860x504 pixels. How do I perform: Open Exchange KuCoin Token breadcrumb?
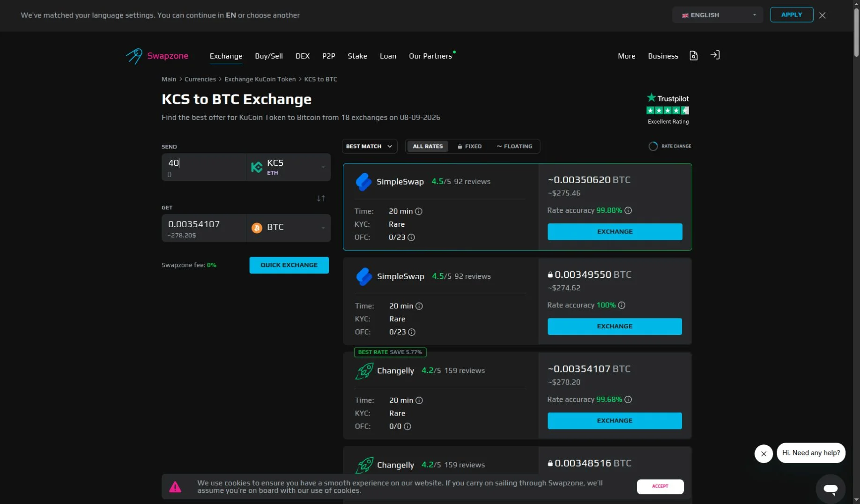(x=260, y=79)
